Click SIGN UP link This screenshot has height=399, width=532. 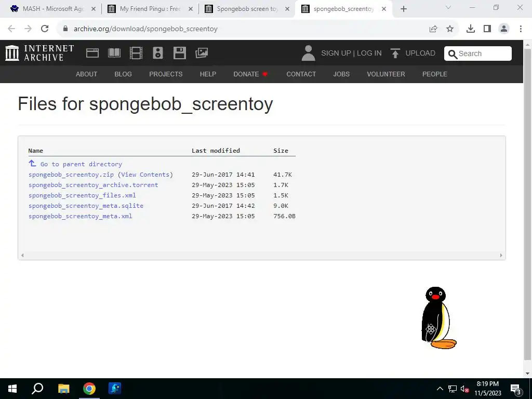pyautogui.click(x=336, y=54)
